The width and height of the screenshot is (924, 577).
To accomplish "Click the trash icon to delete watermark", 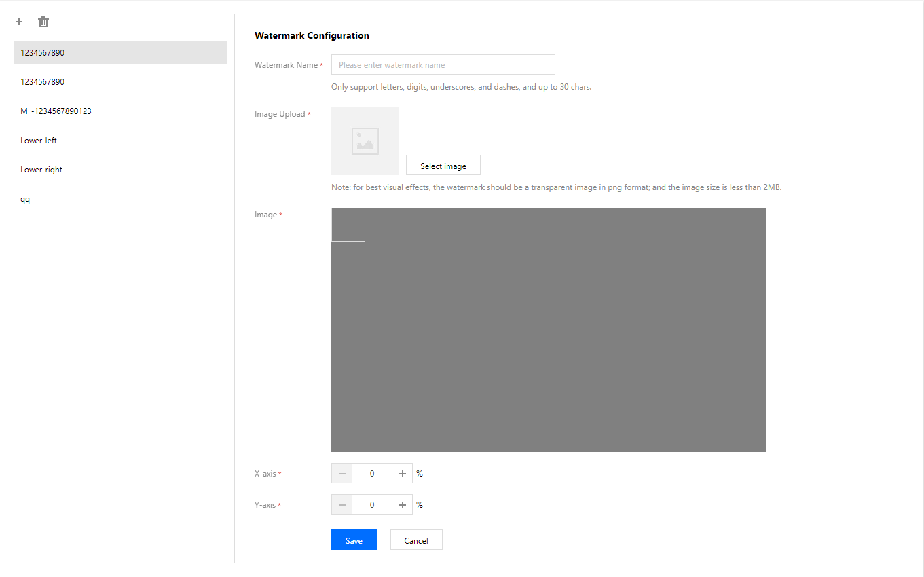I will tap(43, 22).
